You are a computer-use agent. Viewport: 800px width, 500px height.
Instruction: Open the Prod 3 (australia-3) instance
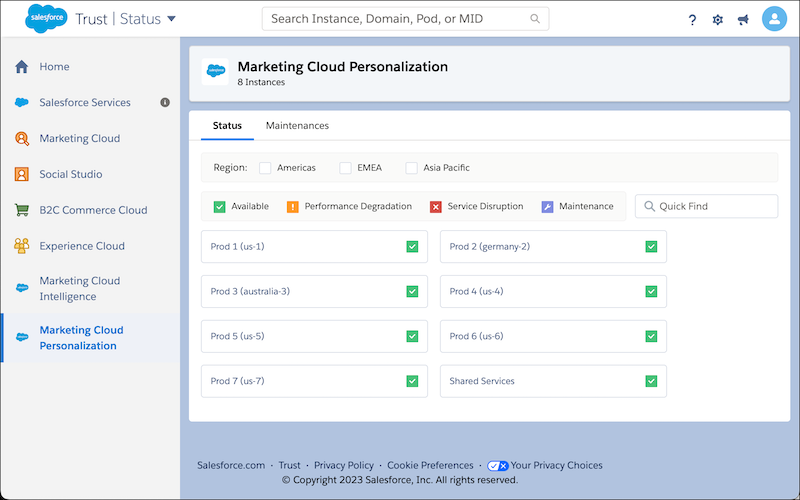(314, 291)
